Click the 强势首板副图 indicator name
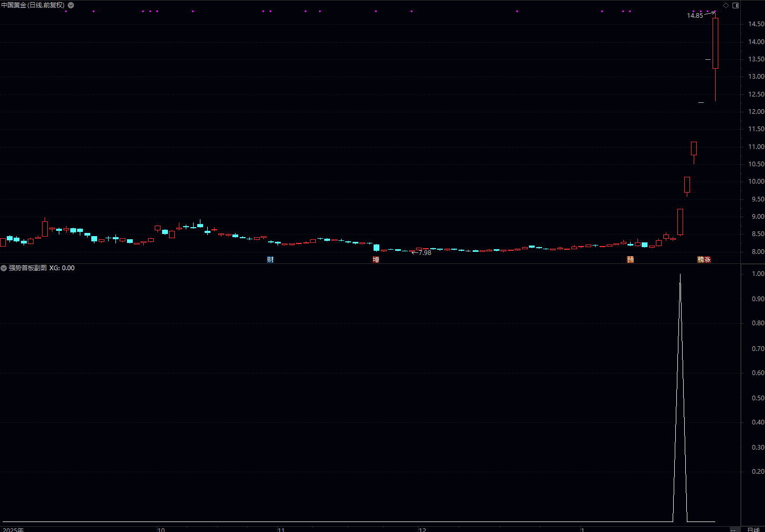 (x=27, y=268)
